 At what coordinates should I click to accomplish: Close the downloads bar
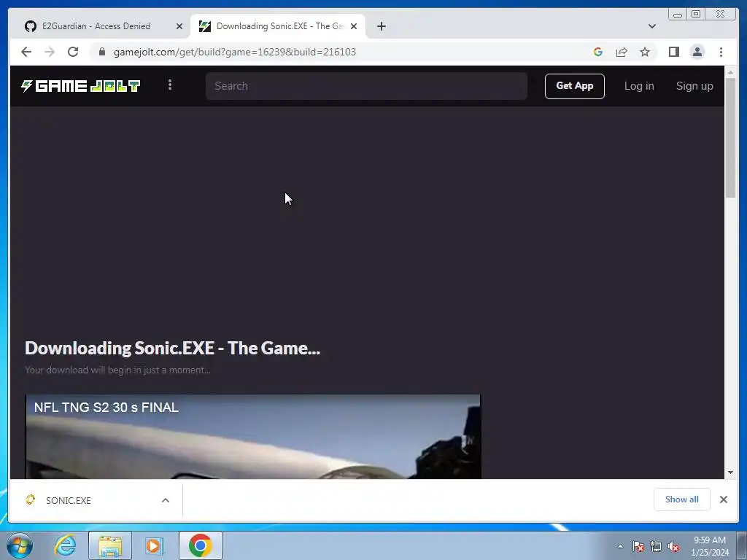[724, 499]
